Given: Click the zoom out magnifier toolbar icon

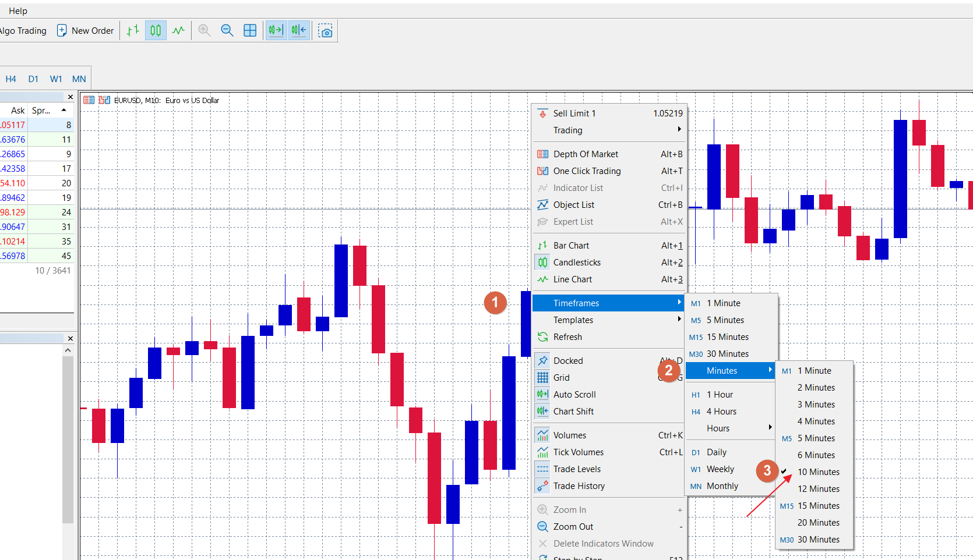Looking at the screenshot, I should tap(227, 31).
